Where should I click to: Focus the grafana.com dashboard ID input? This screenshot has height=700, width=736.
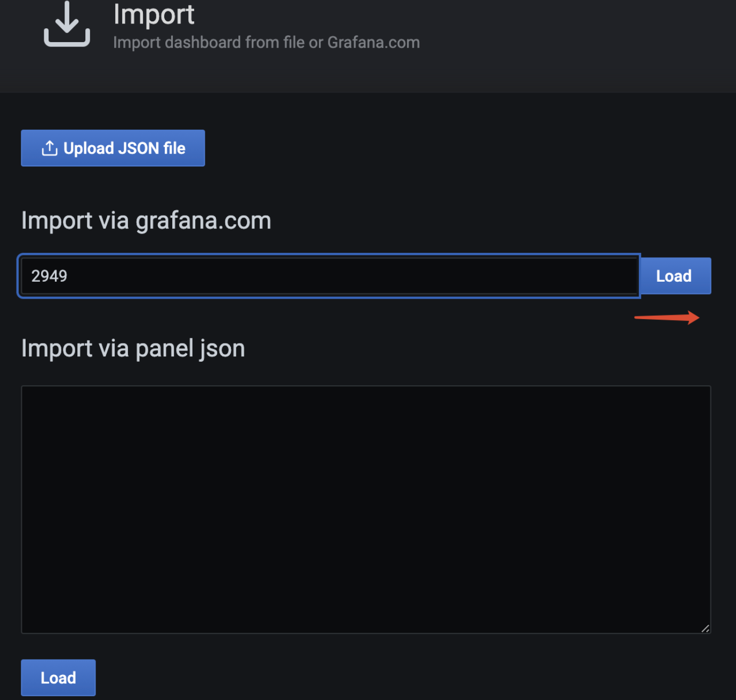pos(329,276)
